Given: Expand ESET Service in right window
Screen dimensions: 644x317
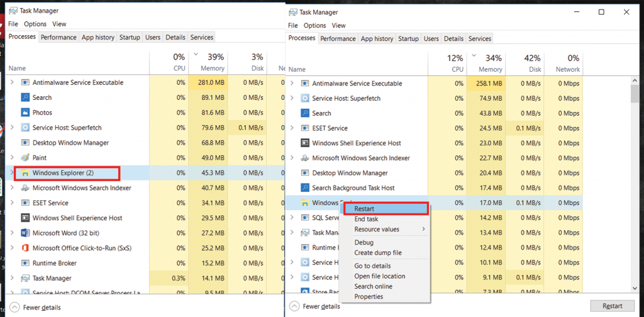Looking at the screenshot, I should coord(292,128).
